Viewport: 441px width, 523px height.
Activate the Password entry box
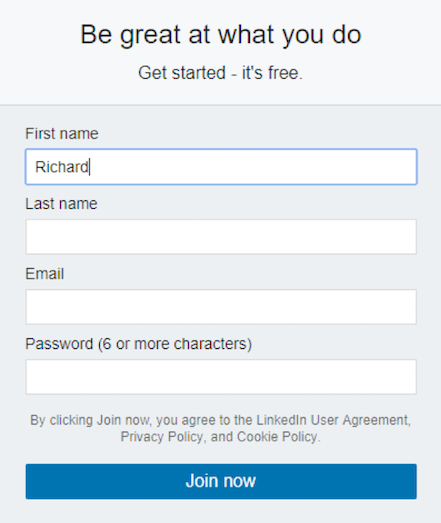click(221, 377)
